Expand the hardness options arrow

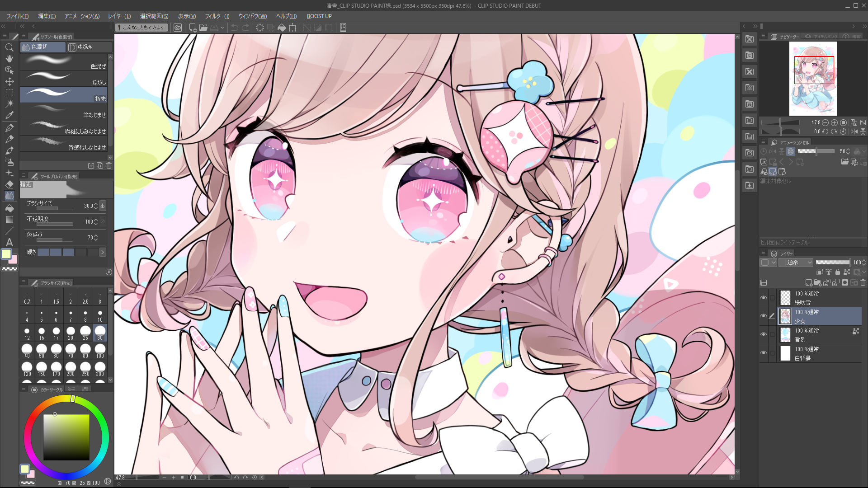103,252
